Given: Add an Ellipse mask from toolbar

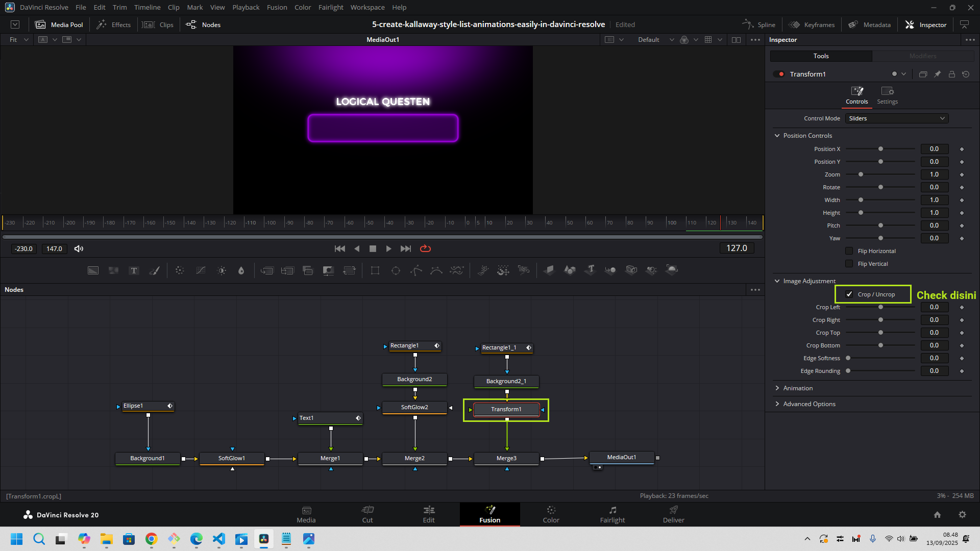Looking at the screenshot, I should [396, 270].
